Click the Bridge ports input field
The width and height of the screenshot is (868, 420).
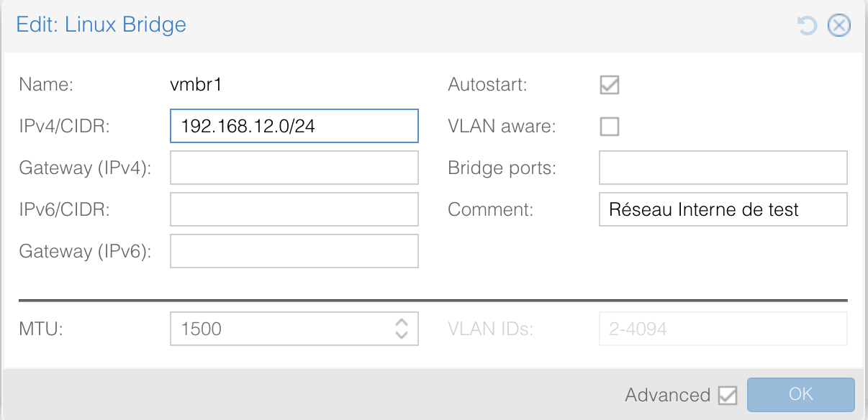pyautogui.click(x=723, y=168)
